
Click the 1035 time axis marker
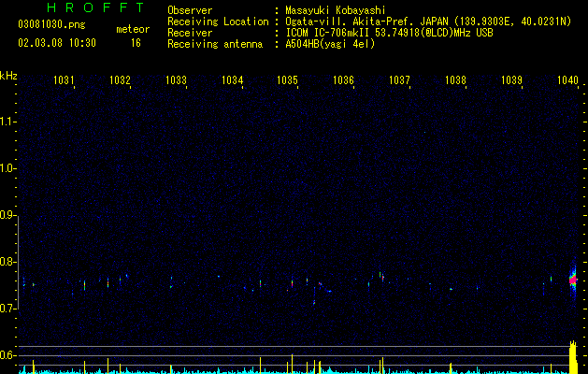coord(287,79)
